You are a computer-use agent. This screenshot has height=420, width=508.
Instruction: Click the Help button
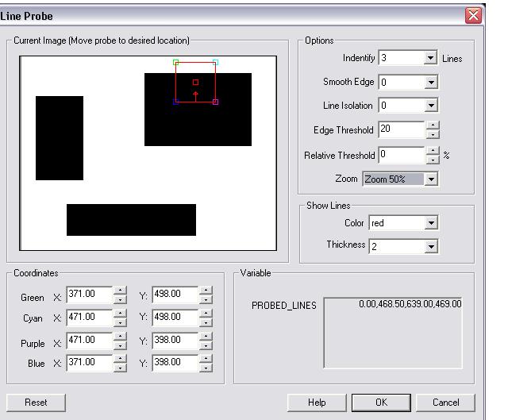pos(316,403)
